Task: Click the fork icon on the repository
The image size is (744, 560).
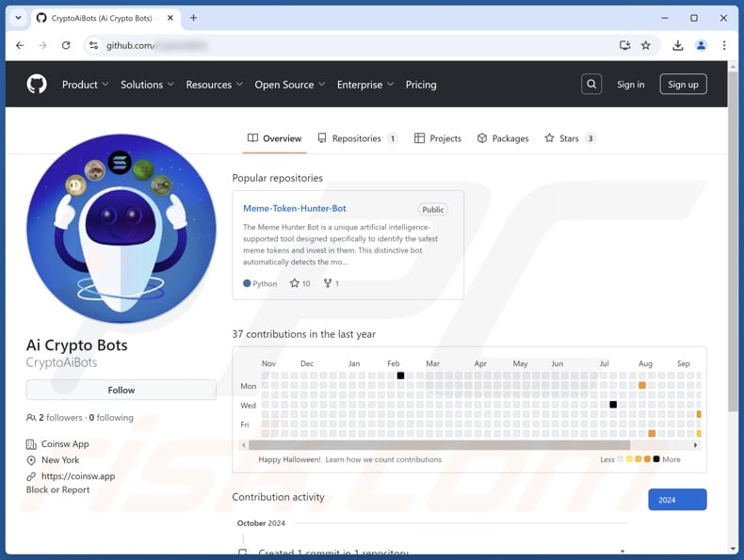Action: coord(328,283)
